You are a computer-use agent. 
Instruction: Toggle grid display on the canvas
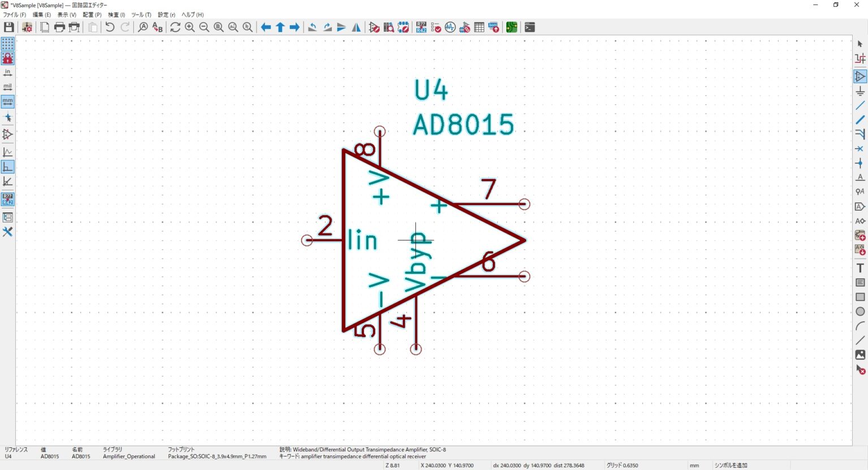[x=7, y=43]
